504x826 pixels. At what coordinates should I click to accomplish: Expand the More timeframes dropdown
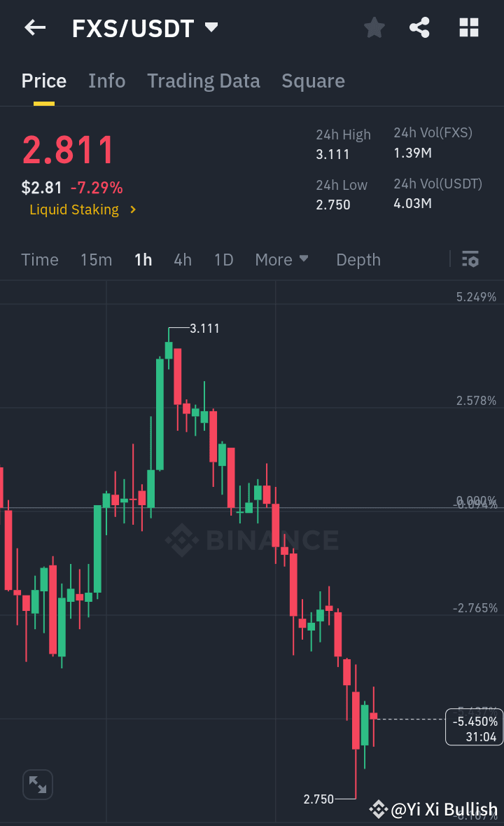point(281,259)
